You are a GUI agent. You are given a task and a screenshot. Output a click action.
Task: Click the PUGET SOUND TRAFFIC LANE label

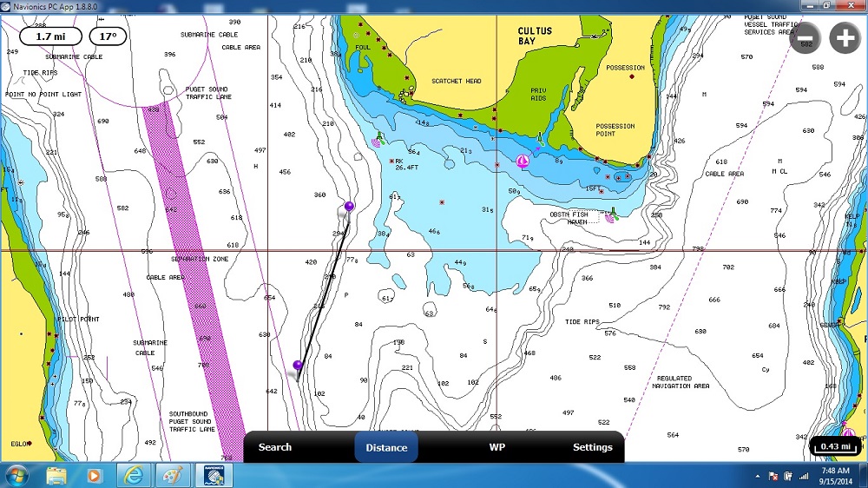point(208,93)
